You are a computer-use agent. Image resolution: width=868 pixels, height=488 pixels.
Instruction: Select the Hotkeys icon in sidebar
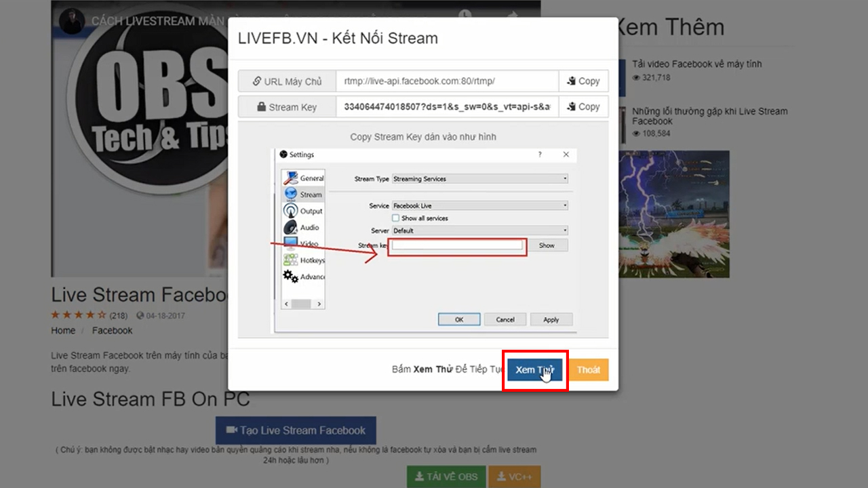pos(291,260)
